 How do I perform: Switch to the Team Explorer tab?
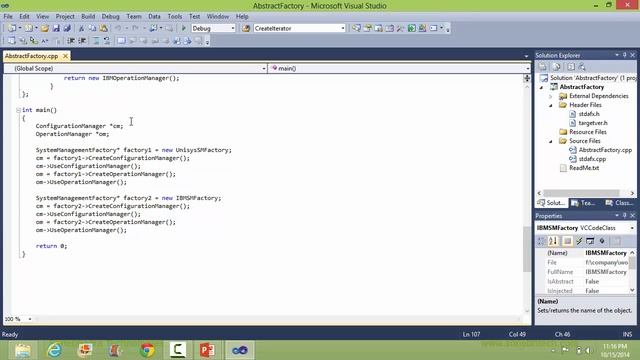(584, 203)
